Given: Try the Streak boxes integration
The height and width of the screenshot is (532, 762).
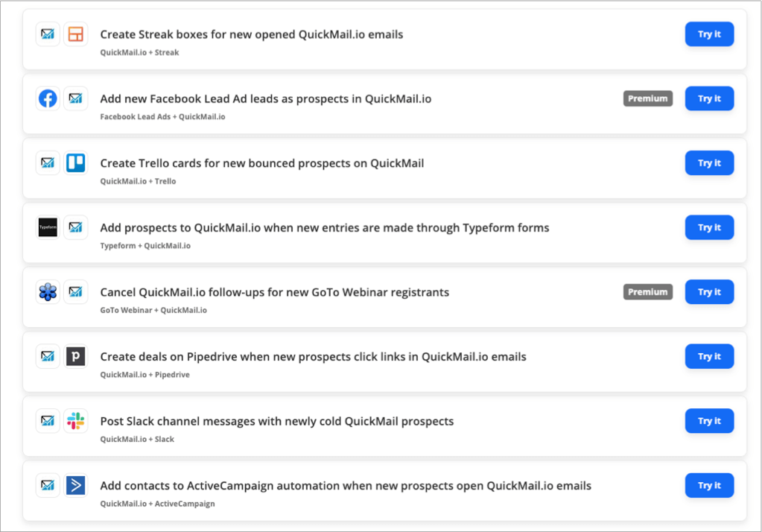Looking at the screenshot, I should tap(709, 34).
